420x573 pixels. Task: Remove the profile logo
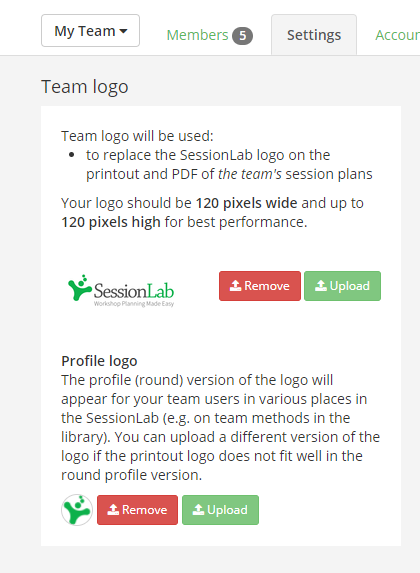pyautogui.click(x=137, y=510)
